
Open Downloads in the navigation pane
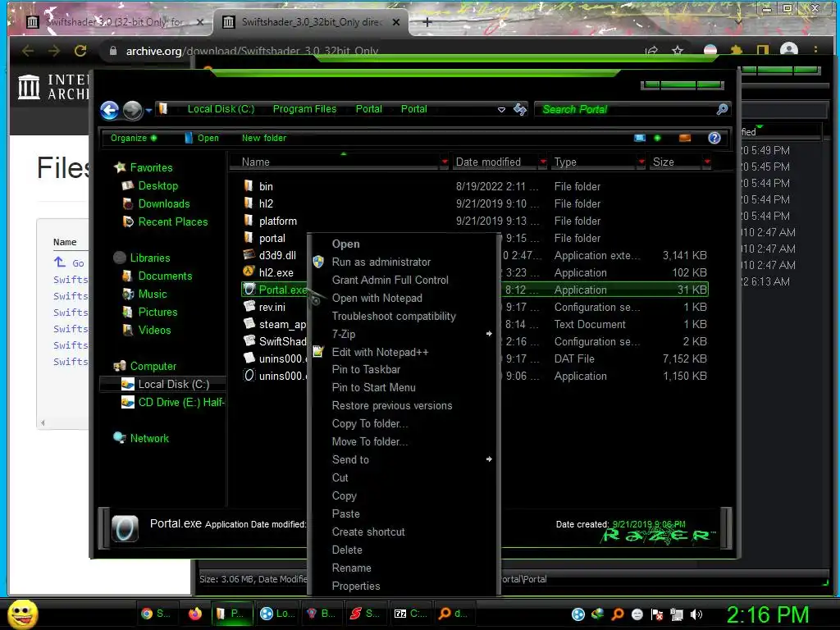click(164, 203)
